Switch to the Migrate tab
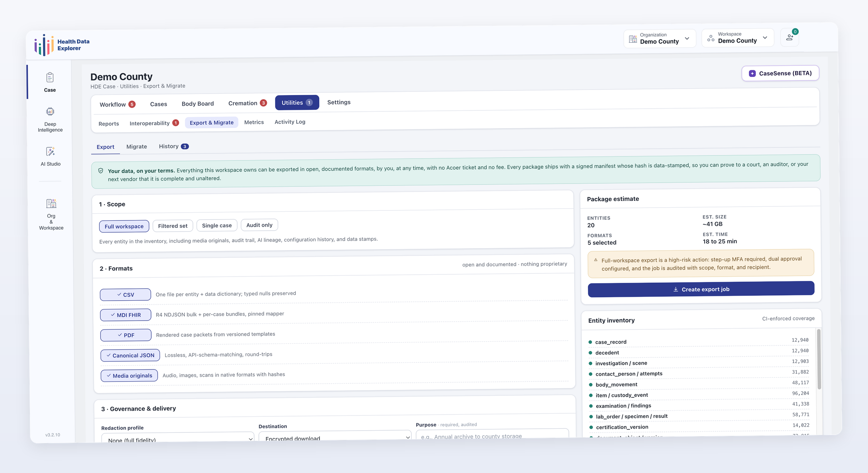868x473 pixels. (136, 146)
